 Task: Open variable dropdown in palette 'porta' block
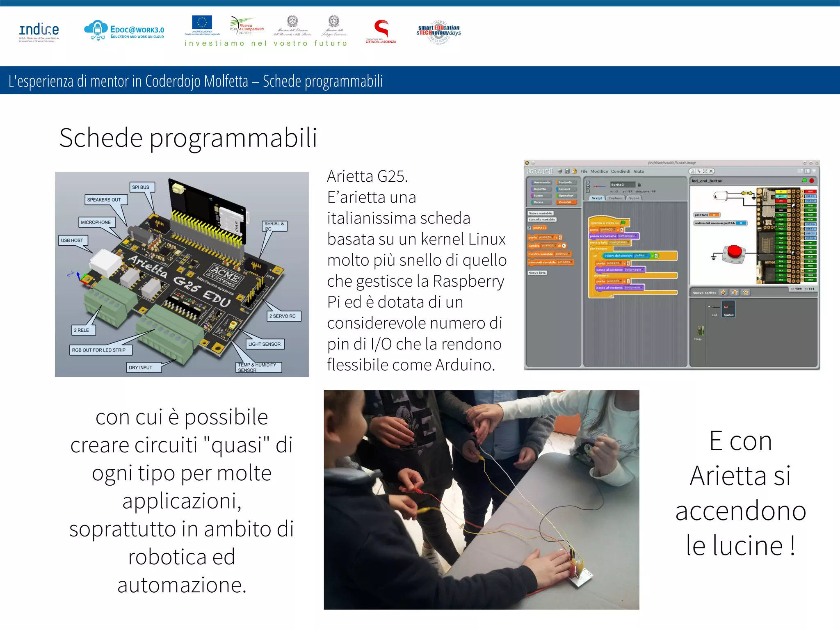point(546,237)
